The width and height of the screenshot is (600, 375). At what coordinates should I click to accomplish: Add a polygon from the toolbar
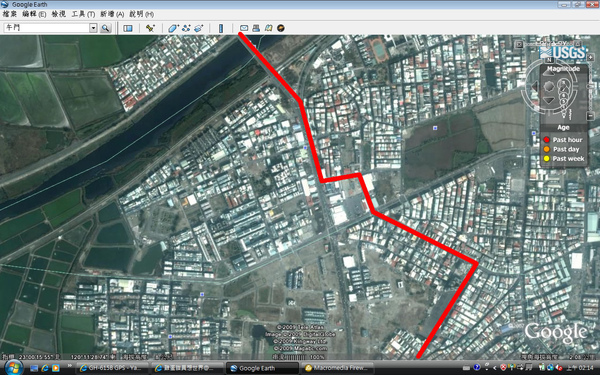173,28
